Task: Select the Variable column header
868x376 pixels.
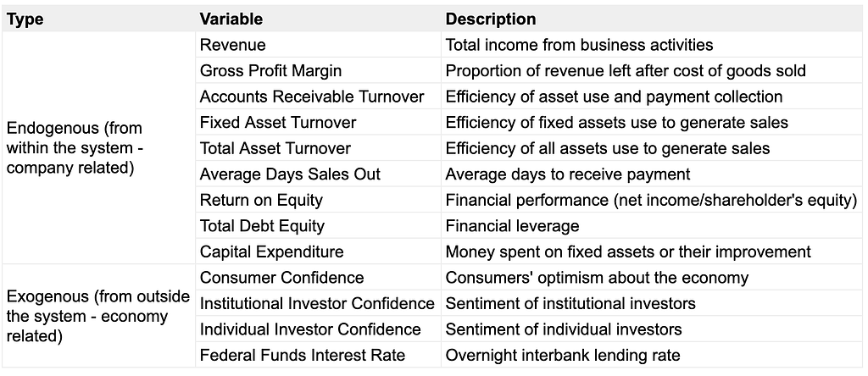Action: point(319,19)
